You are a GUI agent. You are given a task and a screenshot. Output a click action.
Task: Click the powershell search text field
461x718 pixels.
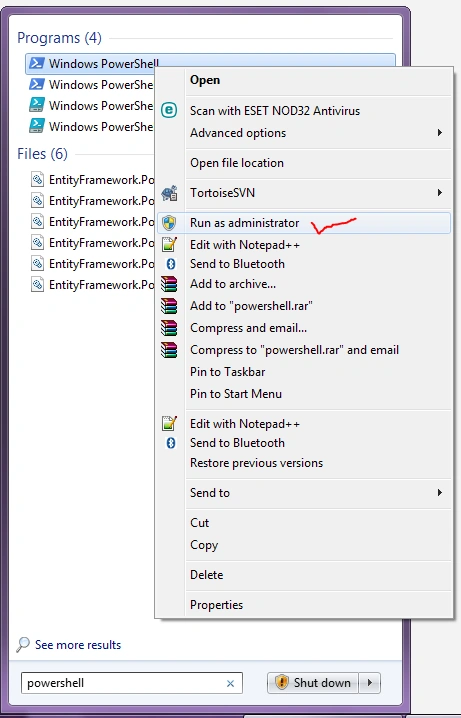tap(132, 683)
